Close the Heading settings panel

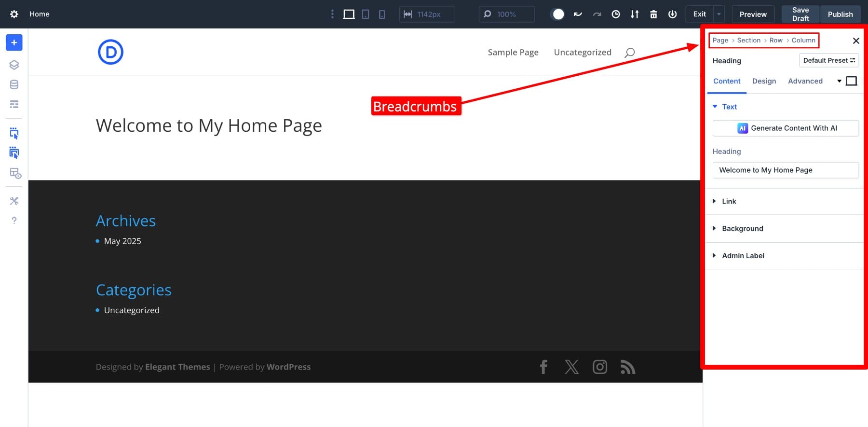click(x=856, y=41)
